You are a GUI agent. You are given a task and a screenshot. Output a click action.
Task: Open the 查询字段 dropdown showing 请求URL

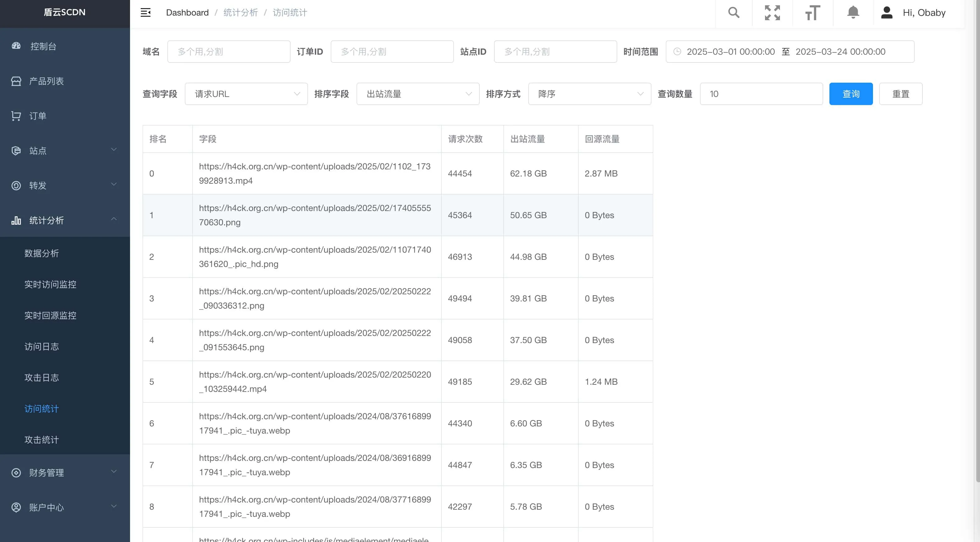246,94
